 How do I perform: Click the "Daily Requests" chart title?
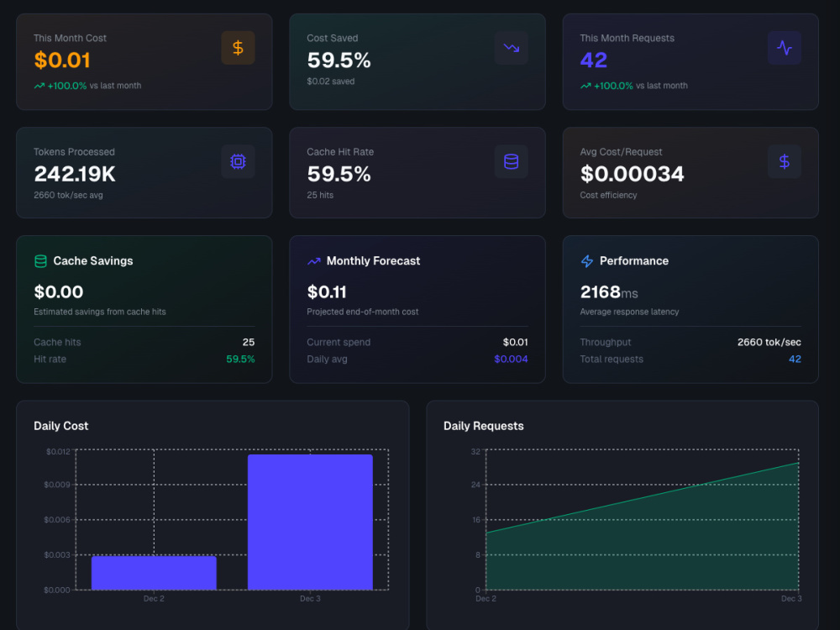click(x=484, y=426)
